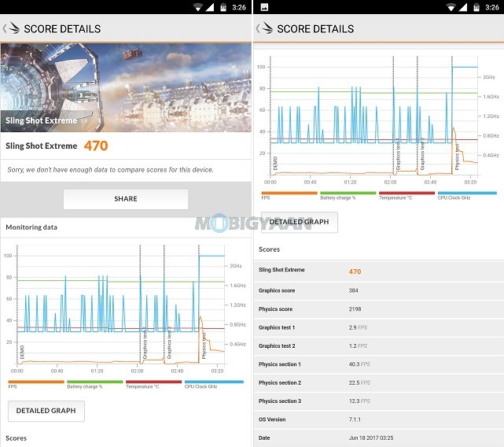Tap the orange 470 score under banner
This screenshot has width=504, height=447.
[x=96, y=146]
